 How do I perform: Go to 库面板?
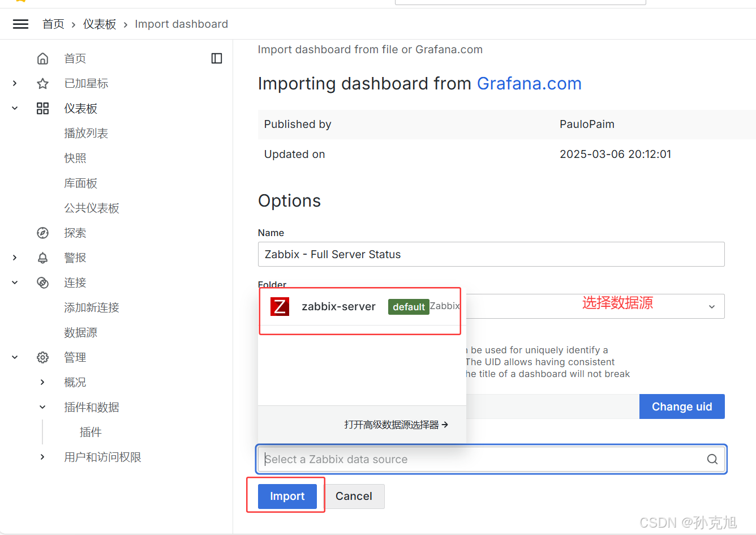click(81, 183)
